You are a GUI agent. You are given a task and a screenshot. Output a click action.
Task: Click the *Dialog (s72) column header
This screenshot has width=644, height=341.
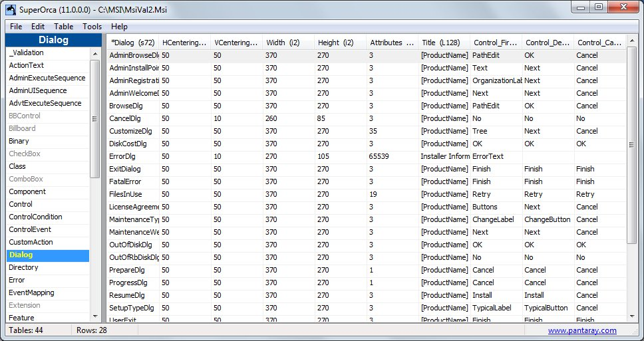point(133,43)
